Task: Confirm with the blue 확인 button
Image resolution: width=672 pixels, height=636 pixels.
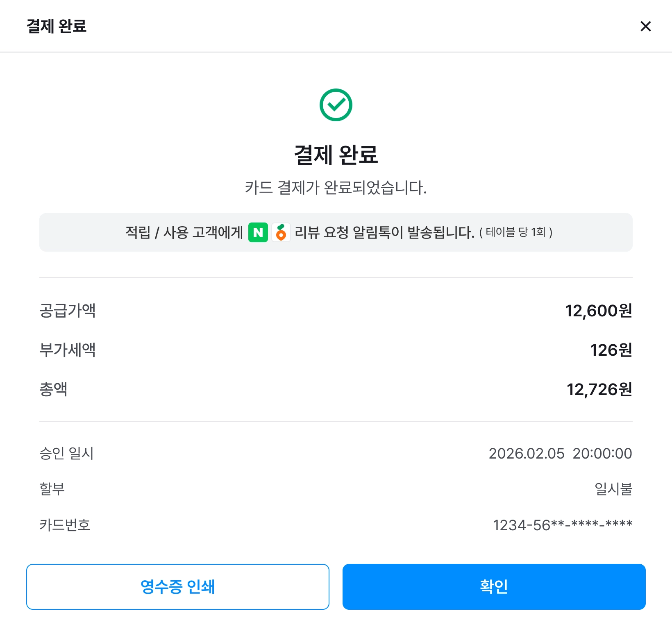Action: coord(494,586)
